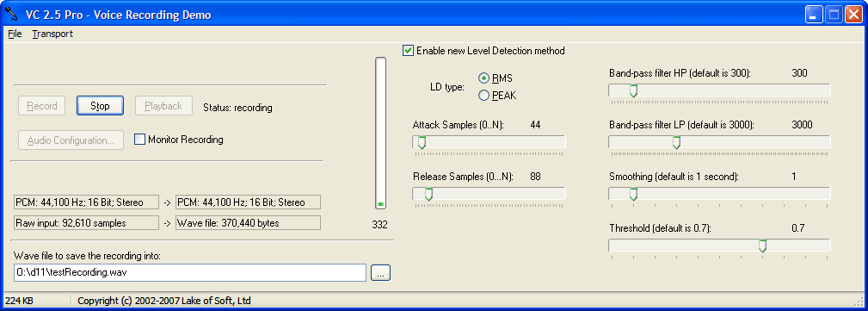Click the Raw input 92,610 samples field
This screenshot has width=868, height=311.
coord(85,223)
